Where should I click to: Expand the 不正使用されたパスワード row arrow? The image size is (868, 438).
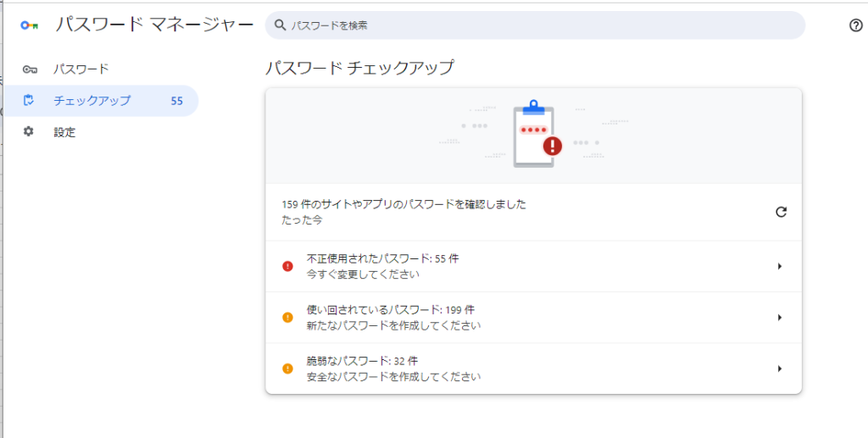[x=779, y=267]
